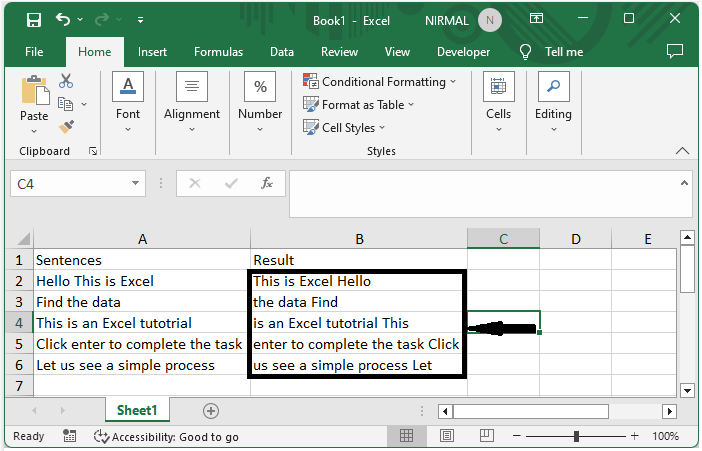Open Cell Styles gallery
Screen dimensions: 702x451
point(344,128)
